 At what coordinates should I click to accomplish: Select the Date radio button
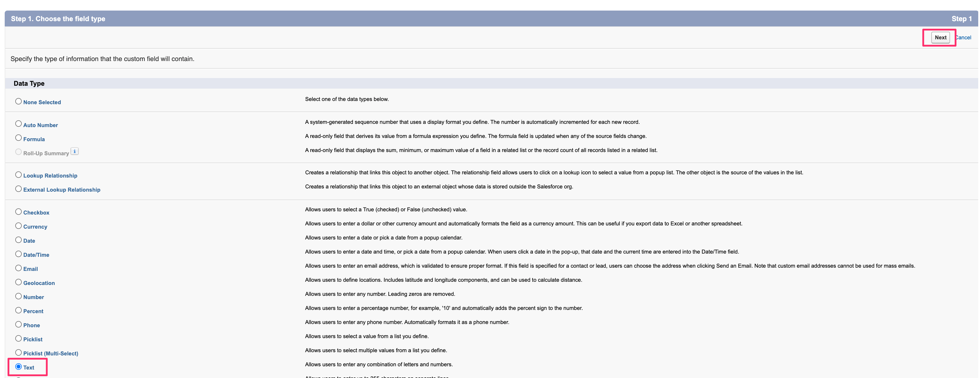click(x=18, y=239)
